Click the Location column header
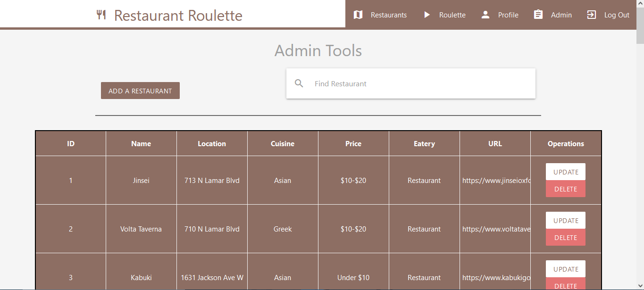The width and height of the screenshot is (644, 290). coord(212,144)
